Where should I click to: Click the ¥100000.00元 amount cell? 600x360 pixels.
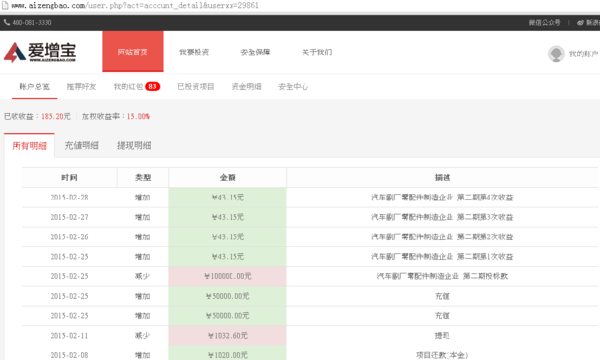(228, 276)
